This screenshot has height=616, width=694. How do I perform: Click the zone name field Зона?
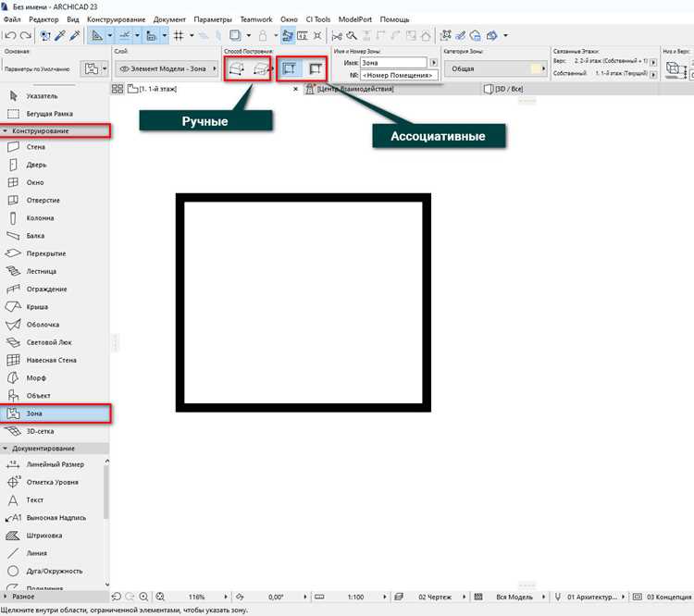[x=393, y=63]
